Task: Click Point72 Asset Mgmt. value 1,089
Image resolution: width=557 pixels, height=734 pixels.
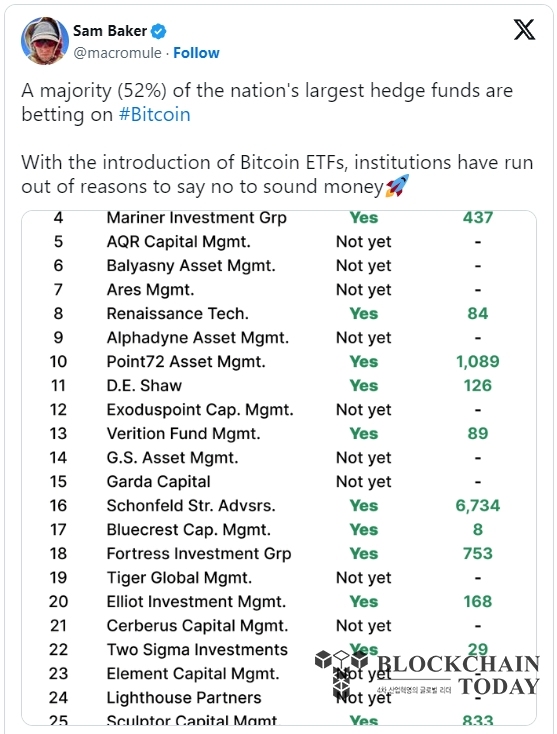Action: (x=477, y=361)
